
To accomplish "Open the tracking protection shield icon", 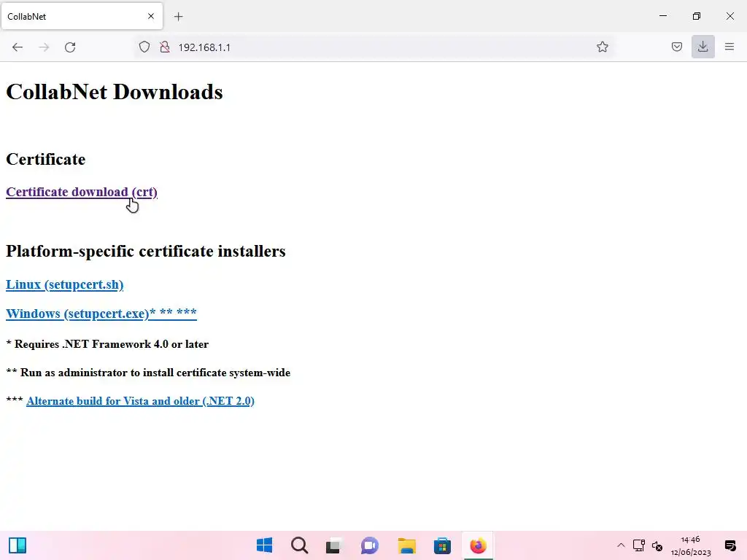I will tap(144, 47).
